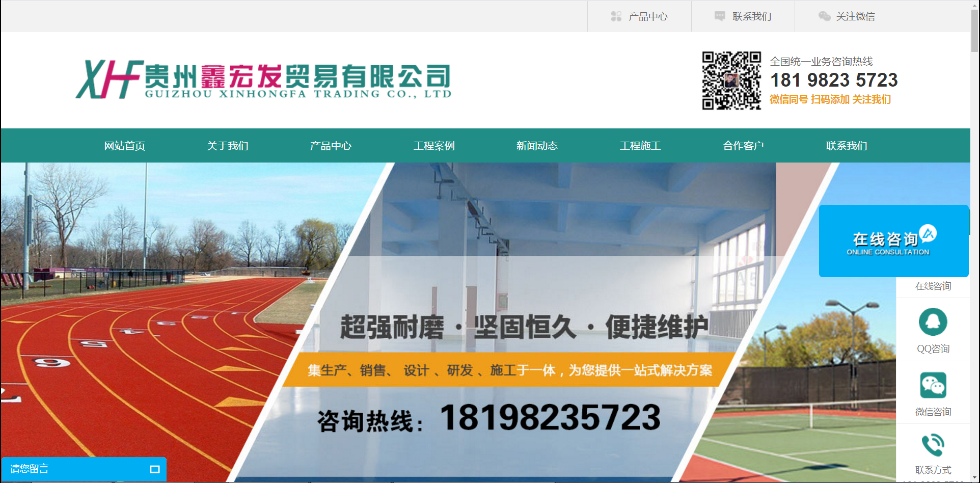Click the WeChat QR code image
Viewport: 980px width, 483px height.
pyautogui.click(x=731, y=81)
